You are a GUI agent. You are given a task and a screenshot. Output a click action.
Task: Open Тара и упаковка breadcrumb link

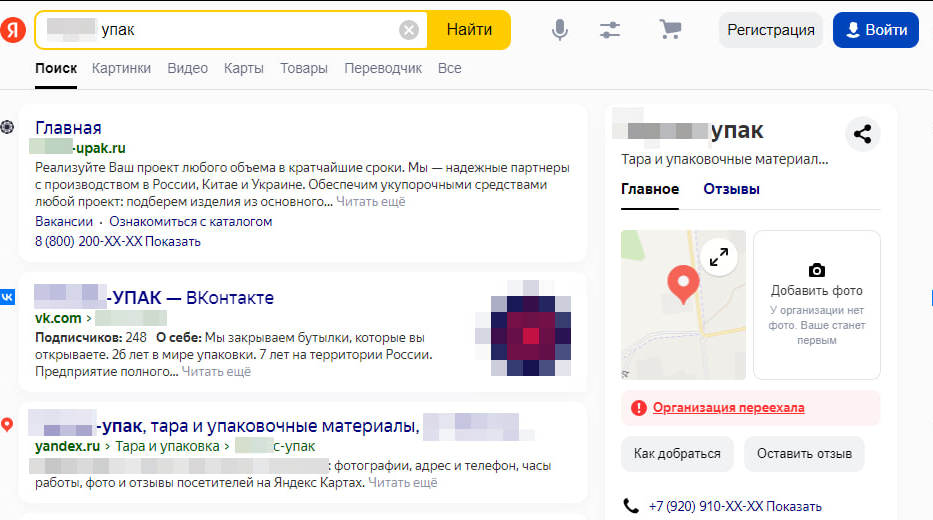coord(167,446)
